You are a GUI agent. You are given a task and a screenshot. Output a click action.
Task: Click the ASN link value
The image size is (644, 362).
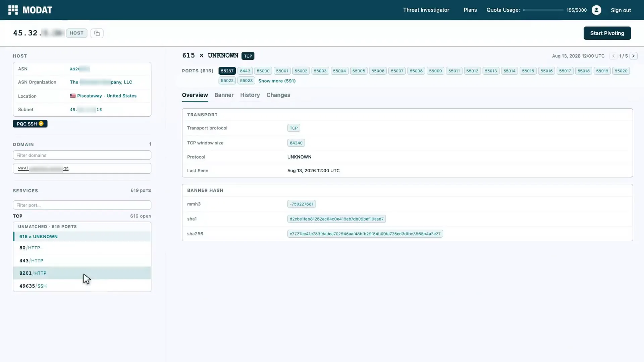click(x=80, y=69)
